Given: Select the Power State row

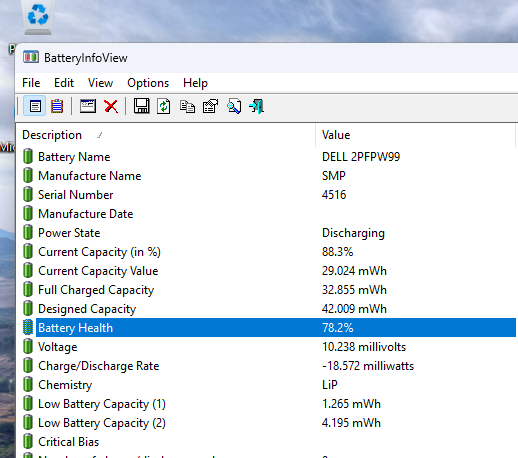Looking at the screenshot, I should point(266,232).
